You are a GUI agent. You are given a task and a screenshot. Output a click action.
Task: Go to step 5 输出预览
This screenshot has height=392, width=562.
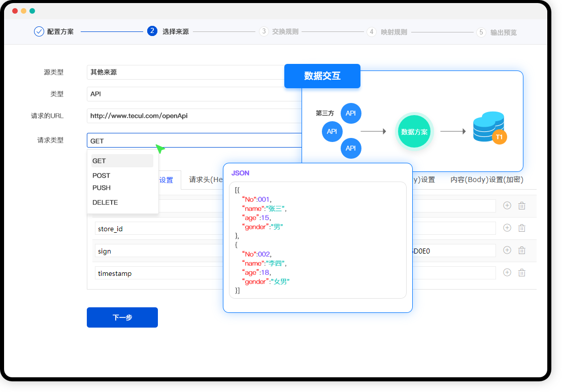click(x=497, y=32)
